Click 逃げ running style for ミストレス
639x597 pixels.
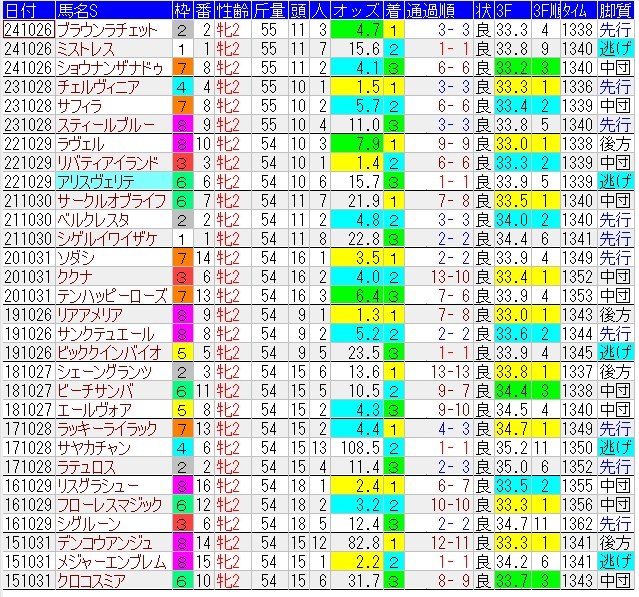click(614, 48)
